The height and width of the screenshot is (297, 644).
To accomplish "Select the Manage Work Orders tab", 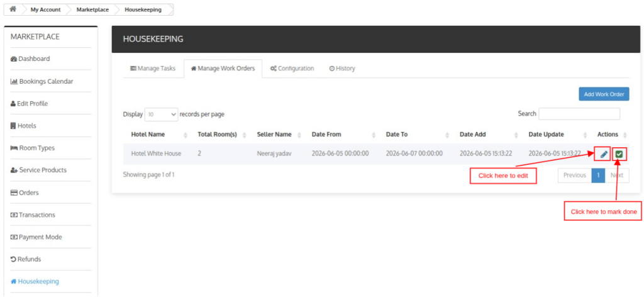I will 223,69.
